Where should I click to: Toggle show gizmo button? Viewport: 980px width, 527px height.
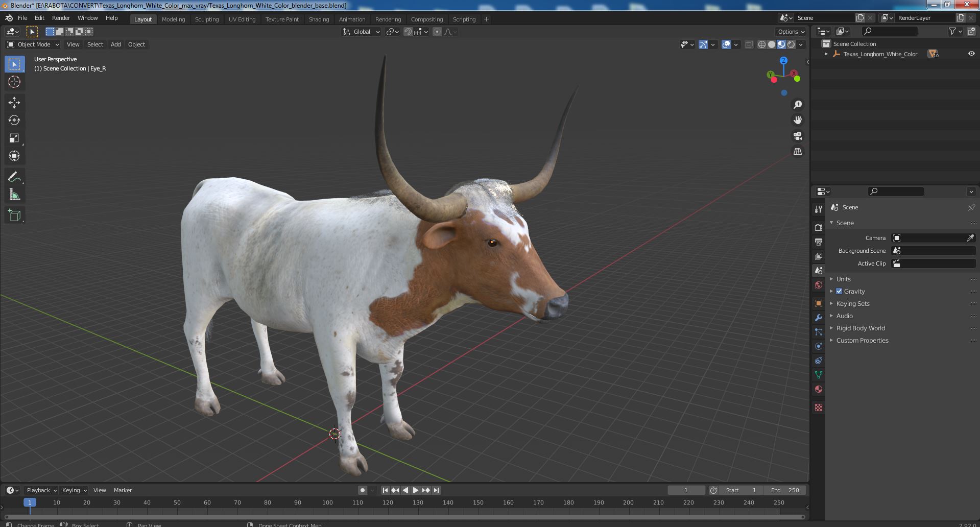(x=703, y=44)
